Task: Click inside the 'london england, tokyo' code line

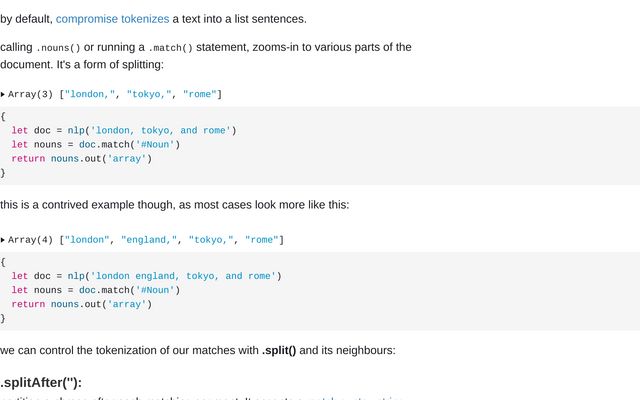Action: [x=146, y=276]
